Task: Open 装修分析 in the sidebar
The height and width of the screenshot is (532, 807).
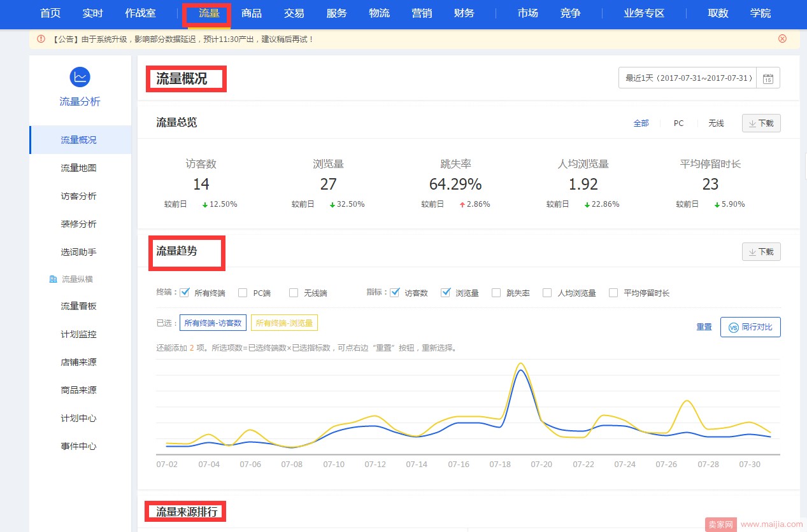Action: (80, 224)
